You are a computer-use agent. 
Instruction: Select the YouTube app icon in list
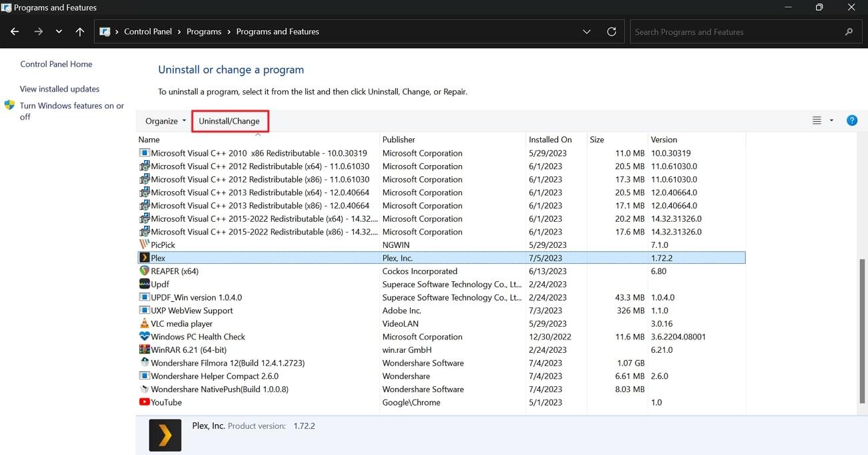(144, 402)
